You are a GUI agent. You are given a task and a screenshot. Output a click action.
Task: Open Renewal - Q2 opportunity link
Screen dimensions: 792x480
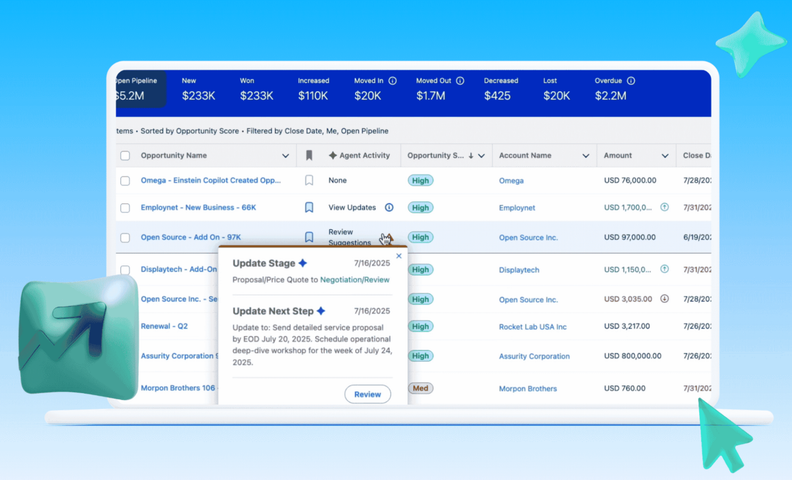[x=164, y=326]
